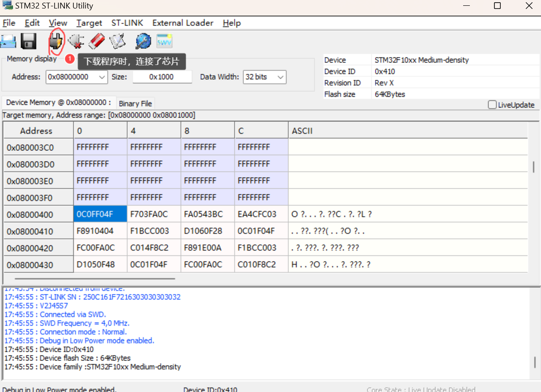
Task: Click the memory table horizontal scrollbar
Action: [x=94, y=278]
